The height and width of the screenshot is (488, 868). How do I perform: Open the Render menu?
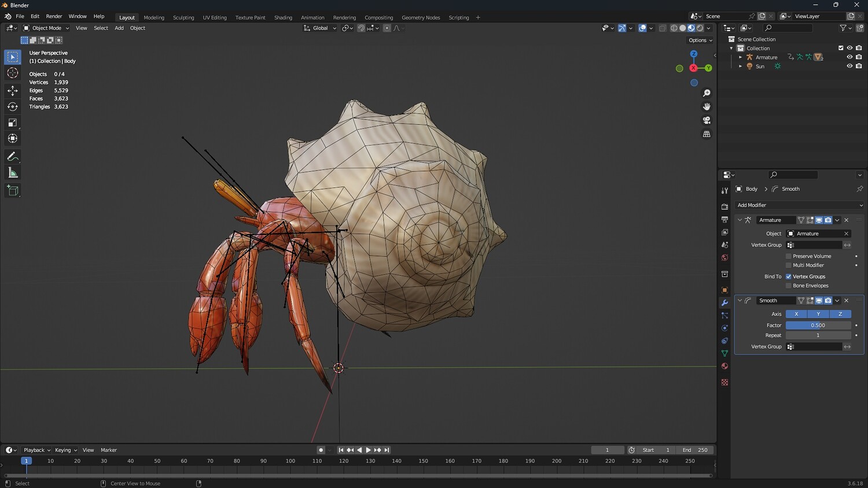click(x=54, y=16)
